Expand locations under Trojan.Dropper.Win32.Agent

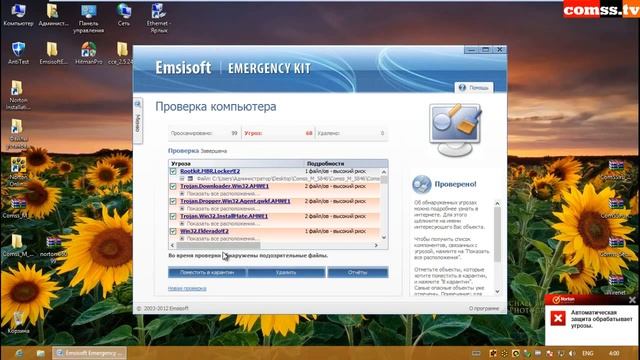pos(182,209)
